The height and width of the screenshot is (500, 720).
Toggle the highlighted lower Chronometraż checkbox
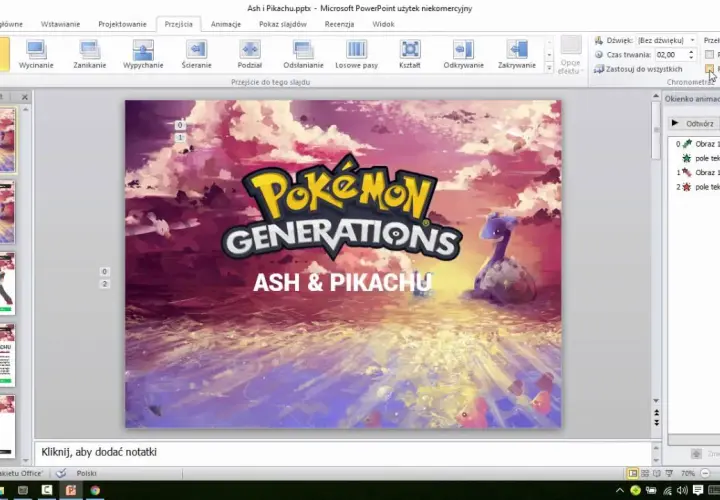coord(709,69)
